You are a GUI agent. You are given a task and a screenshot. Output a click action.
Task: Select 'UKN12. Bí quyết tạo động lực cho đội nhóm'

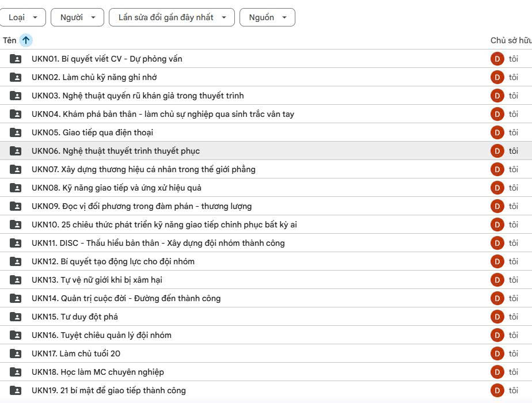[113, 261]
